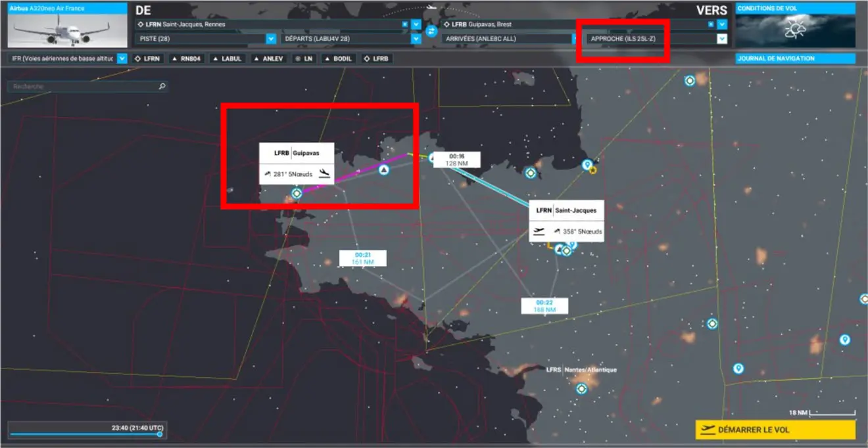Viewport: 868px width, 448px height.
Task: Select the LN waypoint chip
Action: (x=304, y=58)
